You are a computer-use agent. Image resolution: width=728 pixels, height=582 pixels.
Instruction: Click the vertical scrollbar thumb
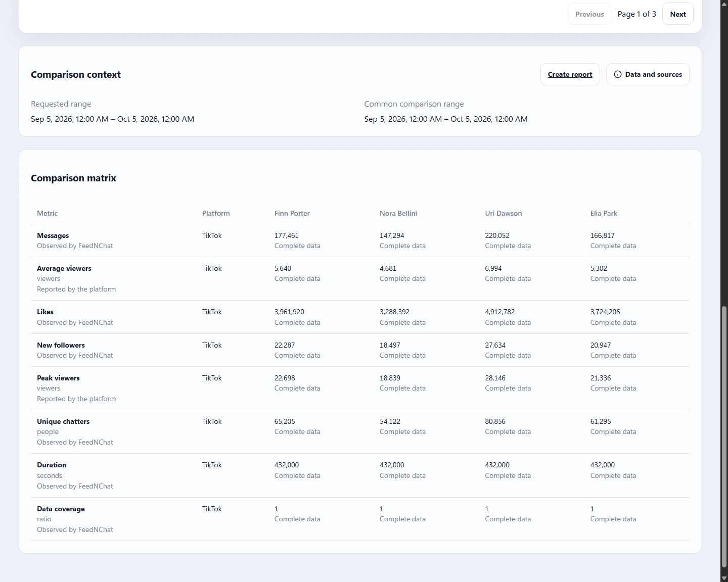tap(724, 437)
